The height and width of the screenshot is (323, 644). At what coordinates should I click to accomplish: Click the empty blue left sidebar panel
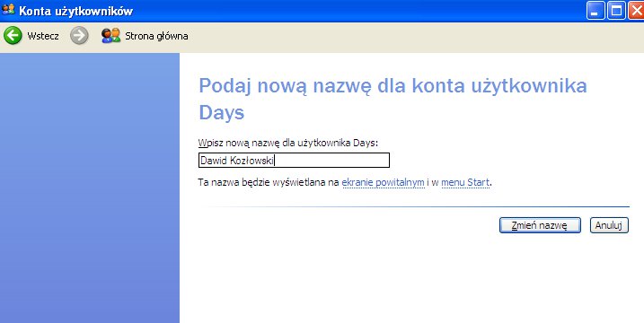[90, 188]
